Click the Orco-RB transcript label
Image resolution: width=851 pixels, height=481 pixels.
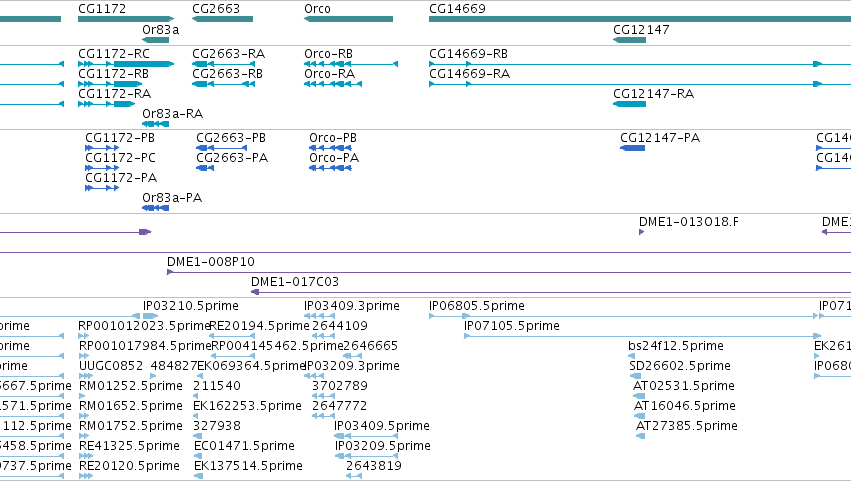tap(328, 54)
